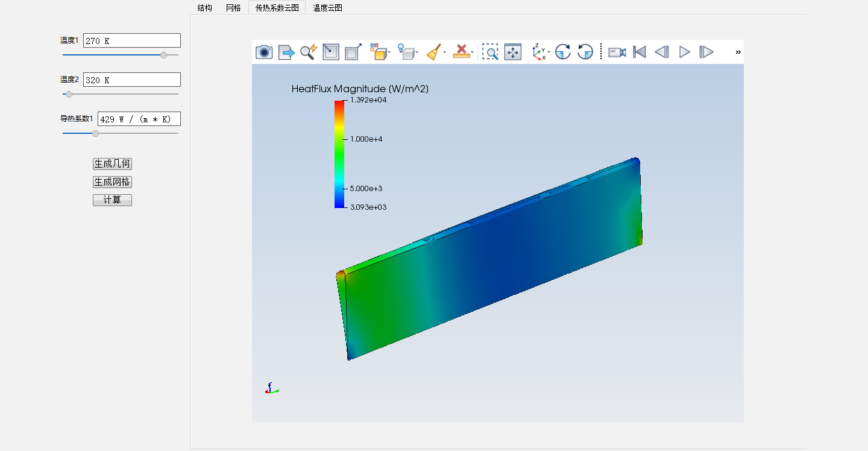Click the 计算 button
The width and height of the screenshot is (868, 451).
(x=112, y=200)
